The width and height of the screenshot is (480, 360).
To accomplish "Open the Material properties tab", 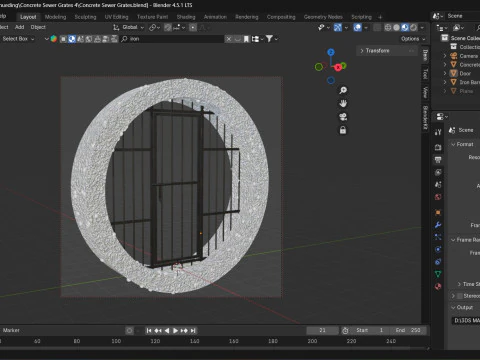I will coord(438,286).
